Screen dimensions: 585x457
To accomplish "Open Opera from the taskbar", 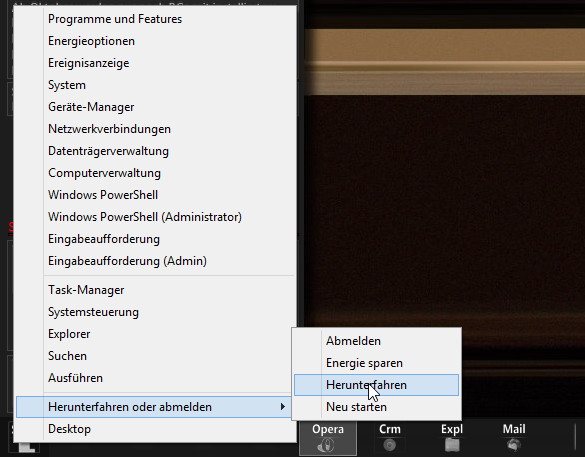I will pos(328,438).
